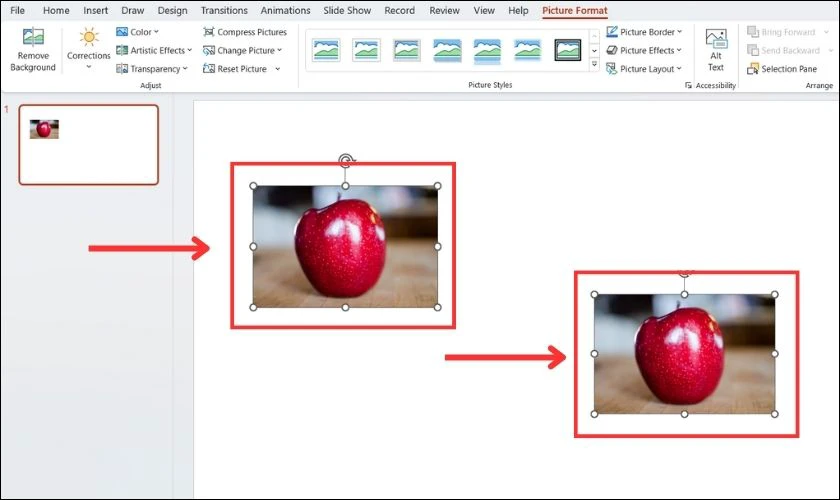Screen dimensions: 840x500
Task: Open the Alt Text icon
Action: coord(716,39)
